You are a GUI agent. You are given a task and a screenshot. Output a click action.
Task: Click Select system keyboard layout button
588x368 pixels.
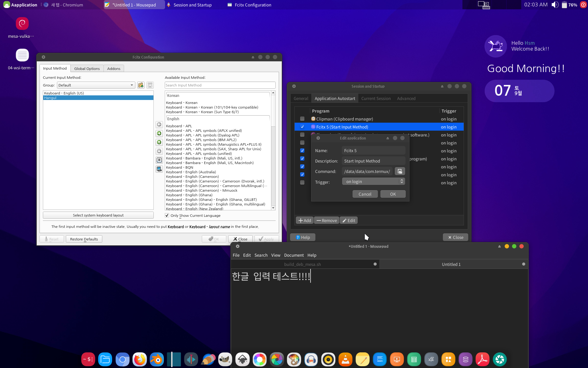tap(98, 215)
